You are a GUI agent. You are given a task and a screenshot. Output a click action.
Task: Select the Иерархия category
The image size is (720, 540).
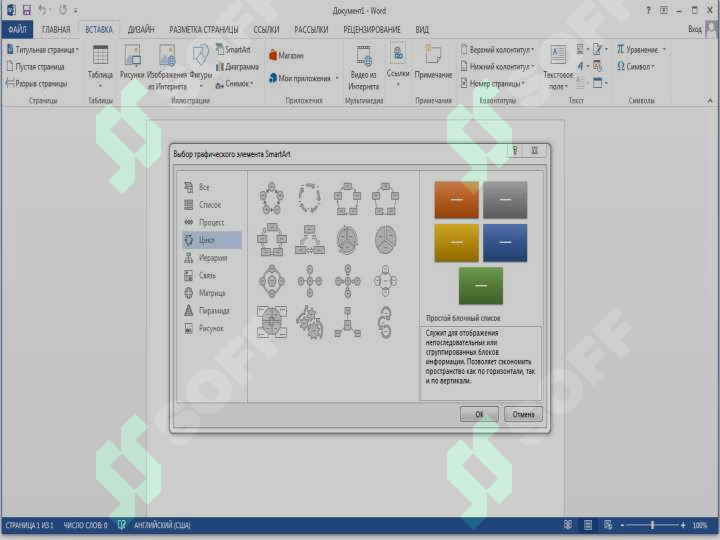(x=212, y=258)
